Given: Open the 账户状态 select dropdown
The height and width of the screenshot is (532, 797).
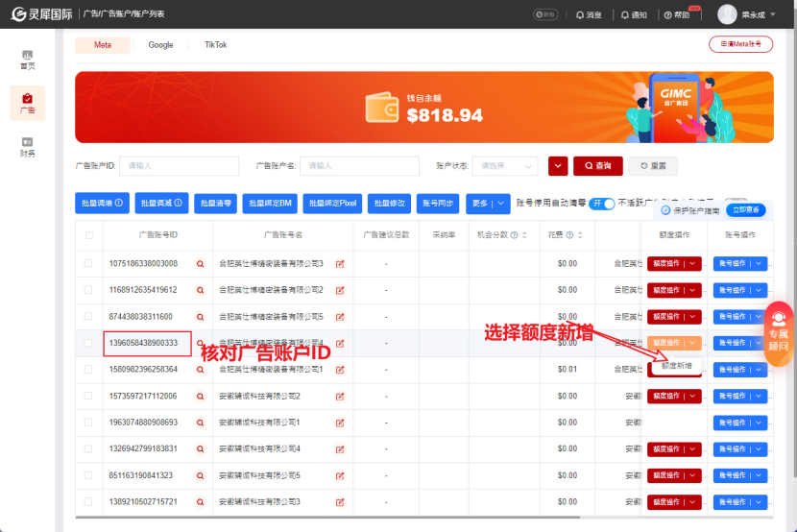Looking at the screenshot, I should point(505,165).
